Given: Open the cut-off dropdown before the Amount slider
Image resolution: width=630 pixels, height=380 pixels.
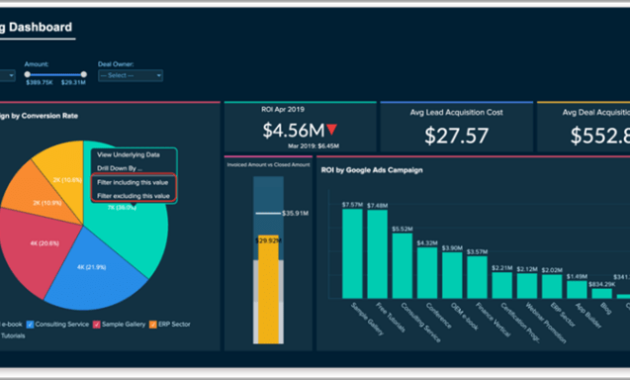Looking at the screenshot, I should coord(7,76).
